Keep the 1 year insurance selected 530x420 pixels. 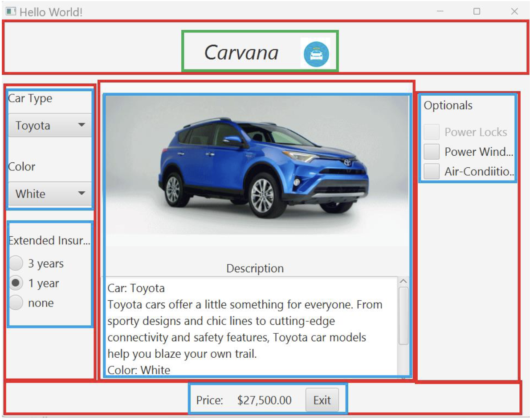(x=16, y=283)
